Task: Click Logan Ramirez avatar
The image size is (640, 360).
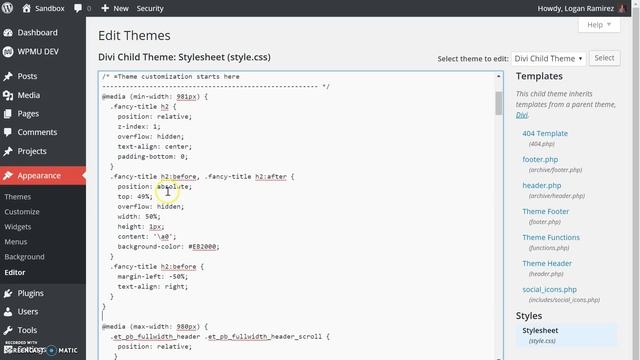Action: pyautogui.click(x=622, y=8)
